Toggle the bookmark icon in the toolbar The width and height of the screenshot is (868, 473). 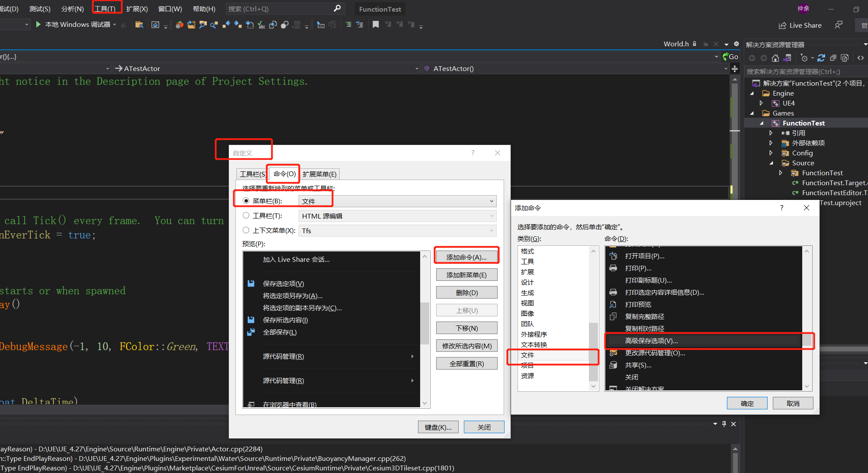click(376, 25)
